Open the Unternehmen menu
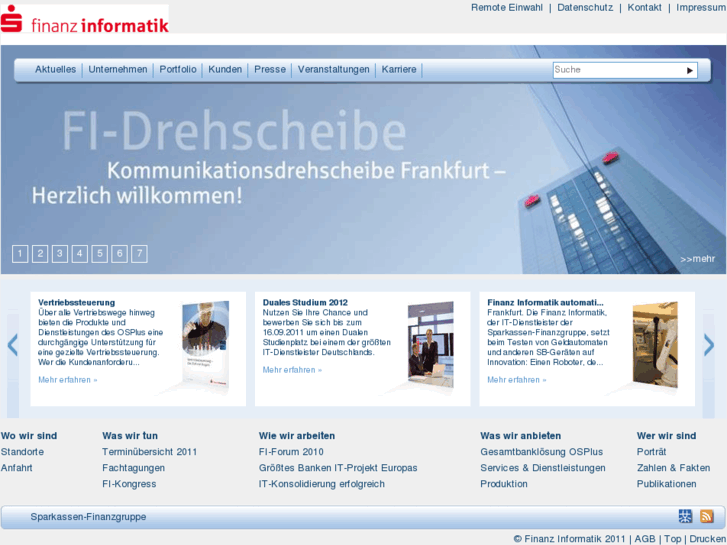This screenshot has height=545, width=727. coord(118,70)
